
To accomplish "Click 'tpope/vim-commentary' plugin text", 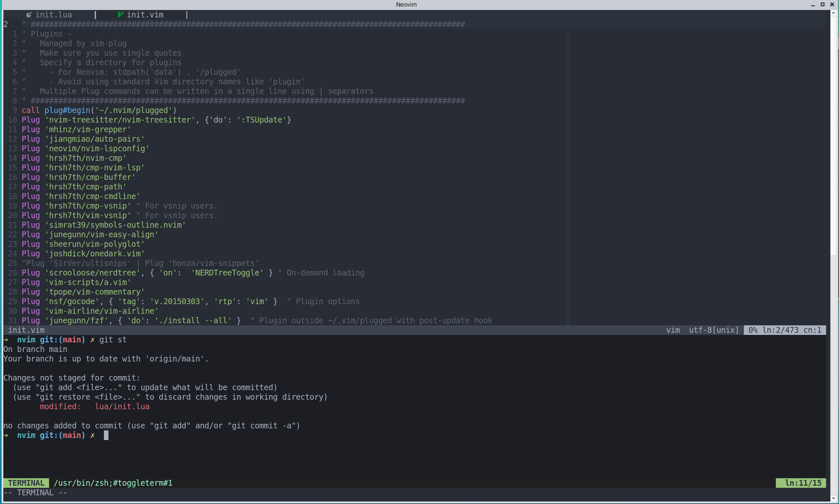I will [95, 292].
